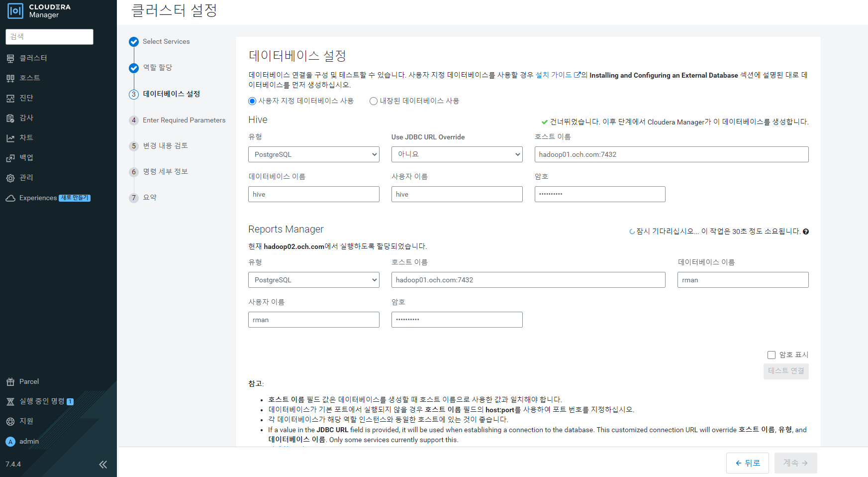
Task: Open the Reports Manager 유형 dropdown
Action: [x=314, y=280]
